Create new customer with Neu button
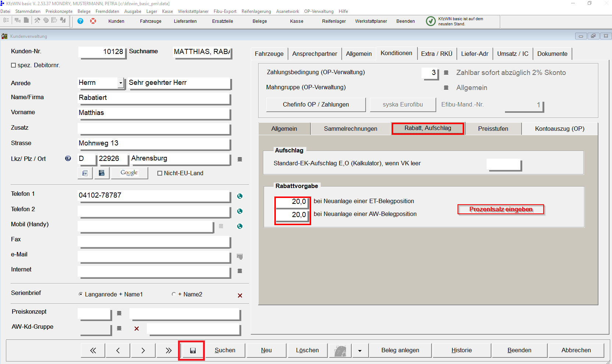The image size is (612, 364). 266,350
